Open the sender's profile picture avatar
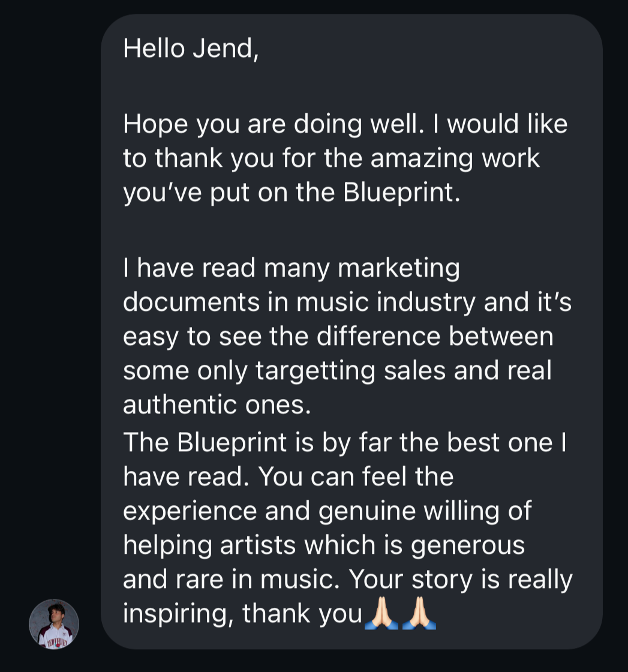This screenshot has height=672, width=628. coord(54,624)
